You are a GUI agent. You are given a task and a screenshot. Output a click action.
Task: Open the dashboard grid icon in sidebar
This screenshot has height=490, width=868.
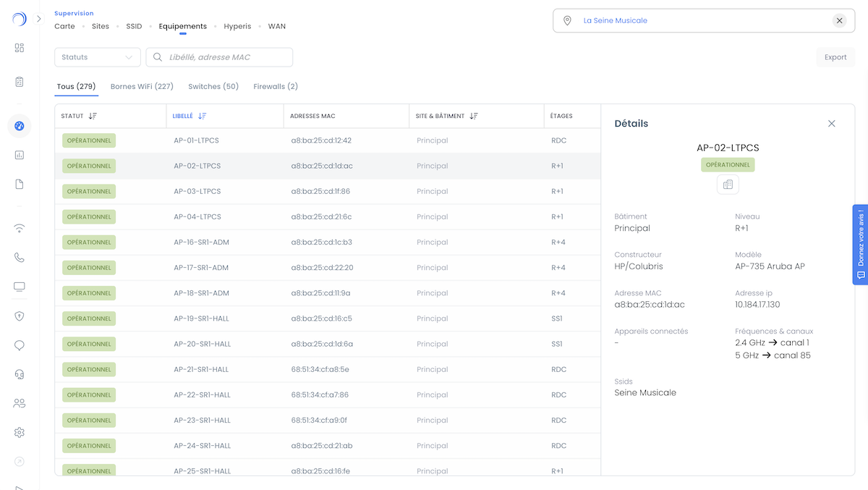click(x=20, y=48)
